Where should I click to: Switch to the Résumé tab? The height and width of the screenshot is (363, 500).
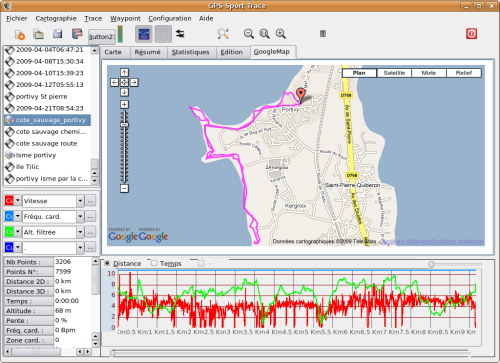click(x=147, y=52)
